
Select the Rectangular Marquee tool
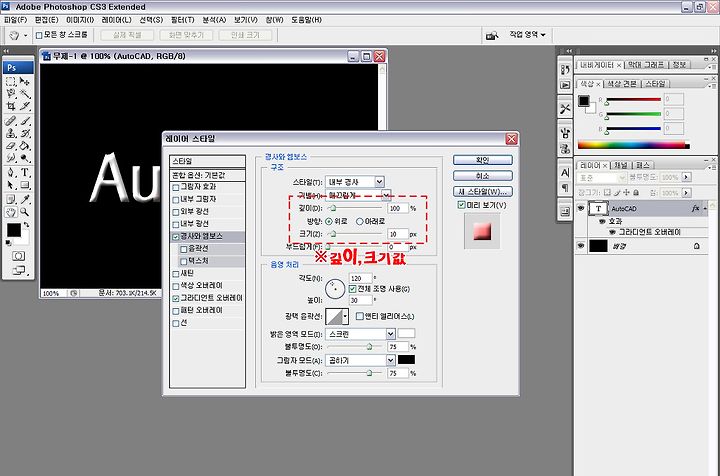(x=11, y=81)
